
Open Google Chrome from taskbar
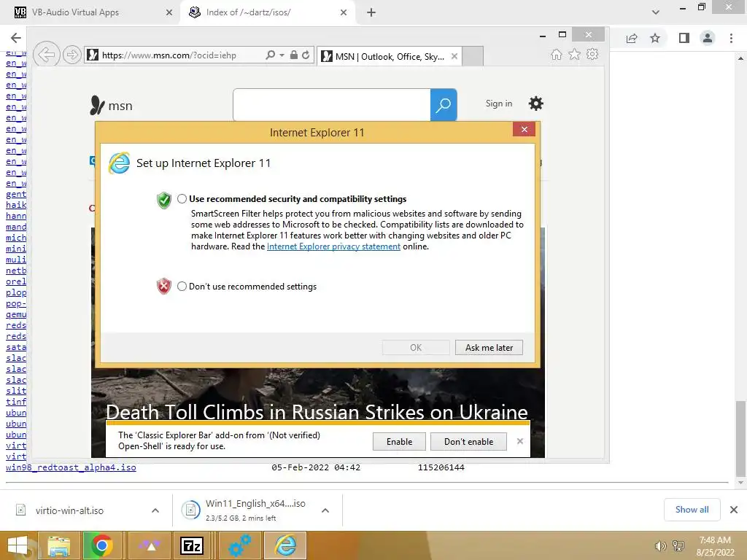pos(101,545)
